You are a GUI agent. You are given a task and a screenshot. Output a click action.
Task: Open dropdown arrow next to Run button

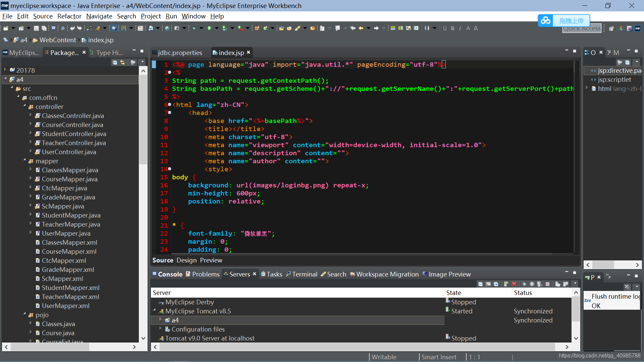pos(217,28)
